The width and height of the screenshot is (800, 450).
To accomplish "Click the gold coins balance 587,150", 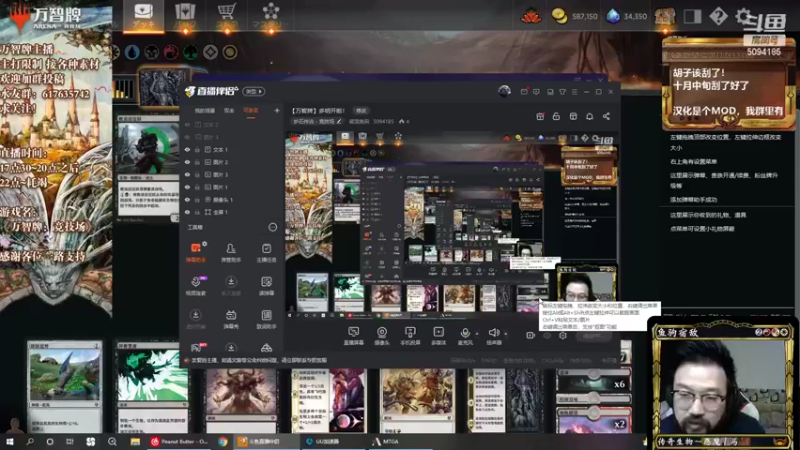I will coord(574,16).
